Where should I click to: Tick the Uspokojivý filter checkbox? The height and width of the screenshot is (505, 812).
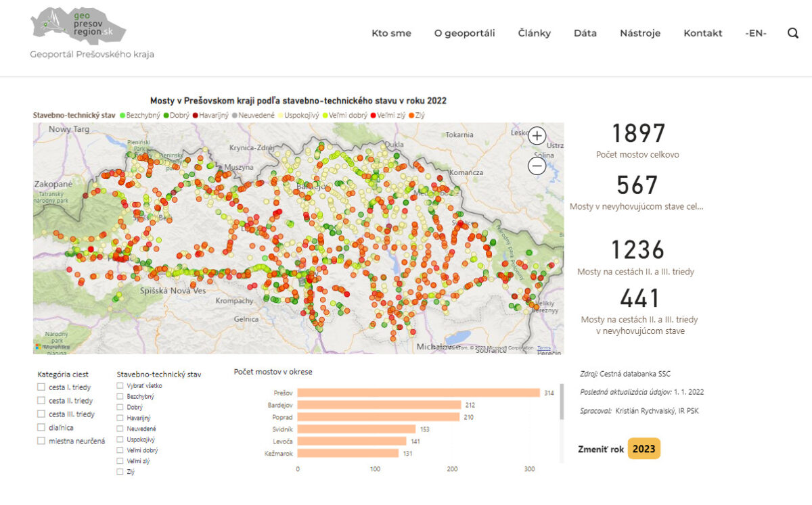pos(120,439)
